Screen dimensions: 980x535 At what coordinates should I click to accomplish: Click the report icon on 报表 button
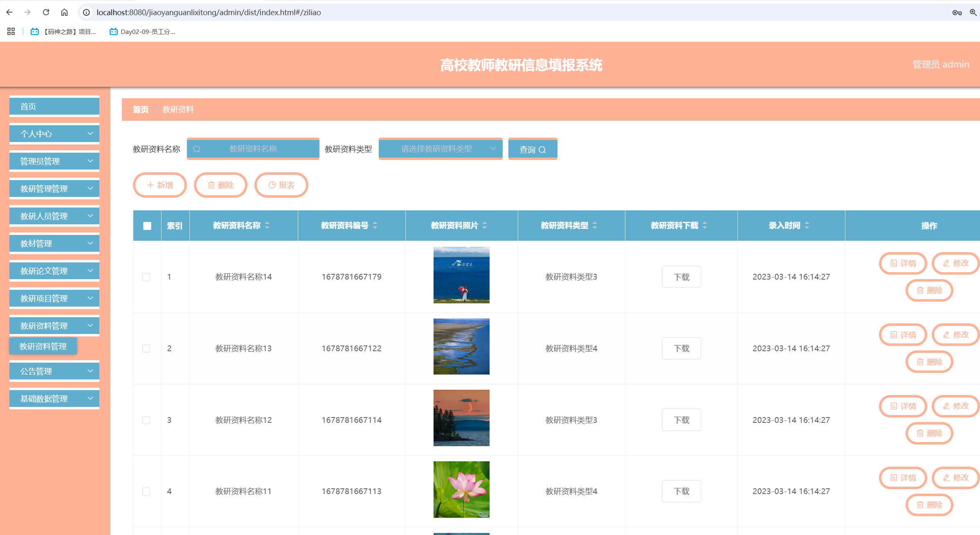pyautogui.click(x=272, y=185)
